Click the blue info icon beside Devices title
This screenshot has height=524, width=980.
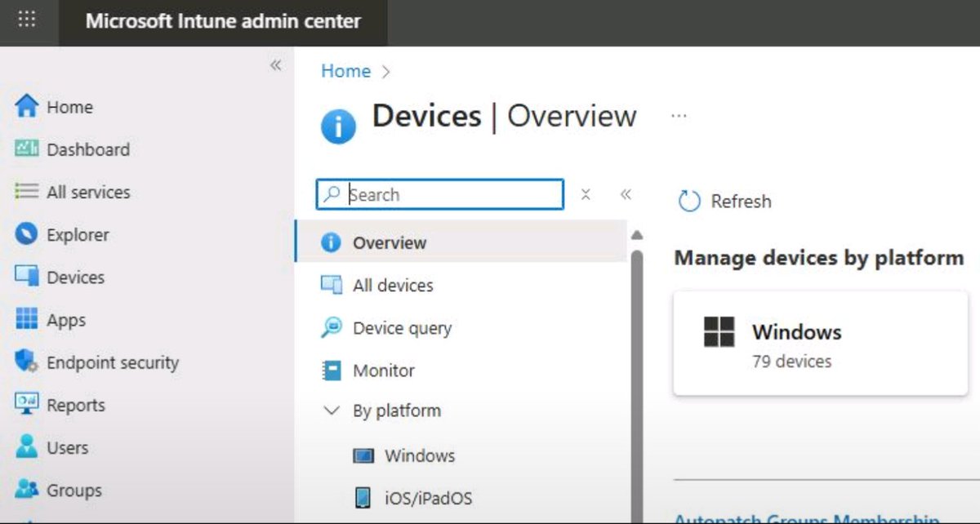338,127
